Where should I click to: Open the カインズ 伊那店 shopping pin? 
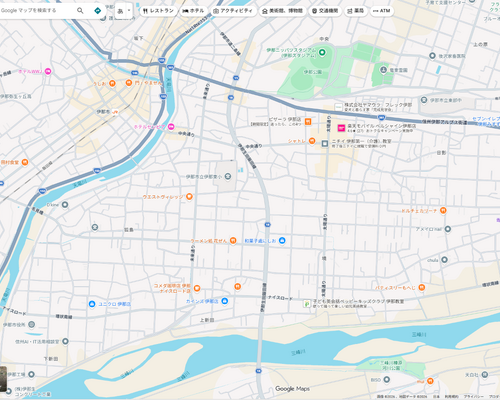[225, 301]
